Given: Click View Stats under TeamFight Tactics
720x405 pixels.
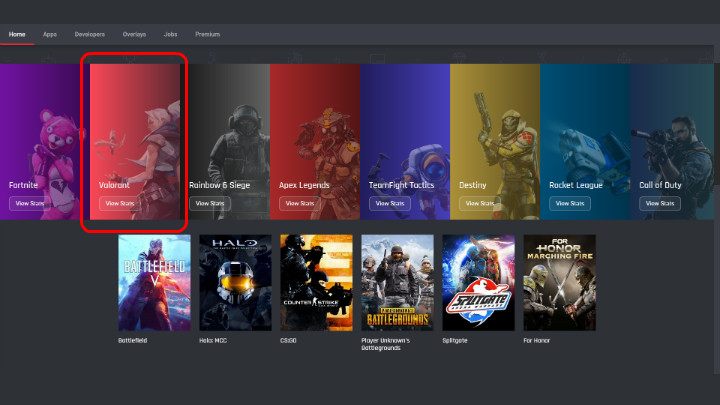Looking at the screenshot, I should point(390,203).
